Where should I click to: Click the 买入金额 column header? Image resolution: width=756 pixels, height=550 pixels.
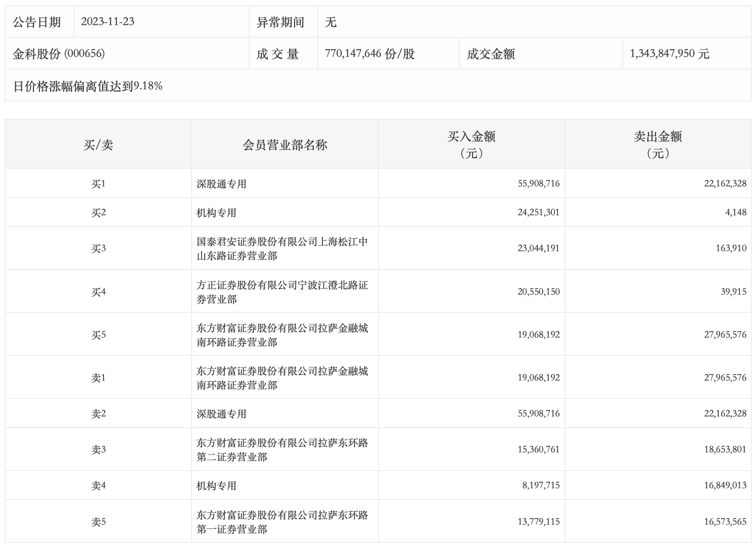(471, 145)
